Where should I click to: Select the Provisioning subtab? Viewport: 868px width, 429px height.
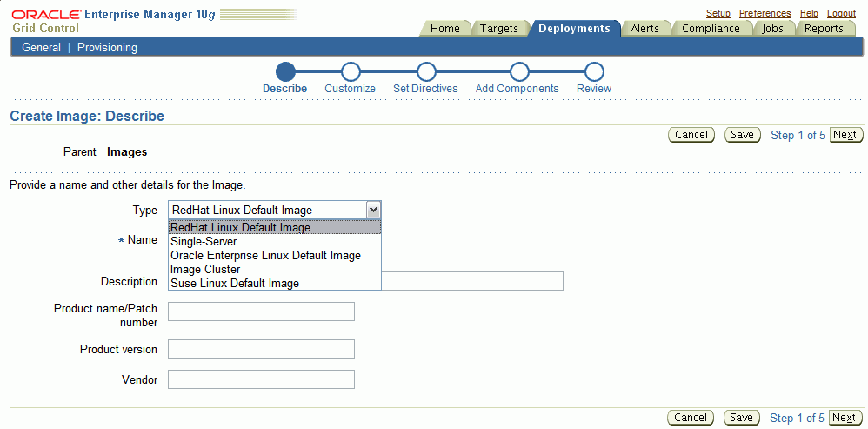[x=107, y=48]
